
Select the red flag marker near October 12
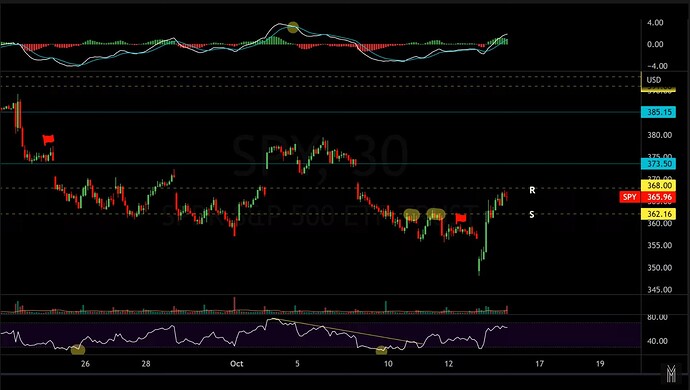point(461,218)
